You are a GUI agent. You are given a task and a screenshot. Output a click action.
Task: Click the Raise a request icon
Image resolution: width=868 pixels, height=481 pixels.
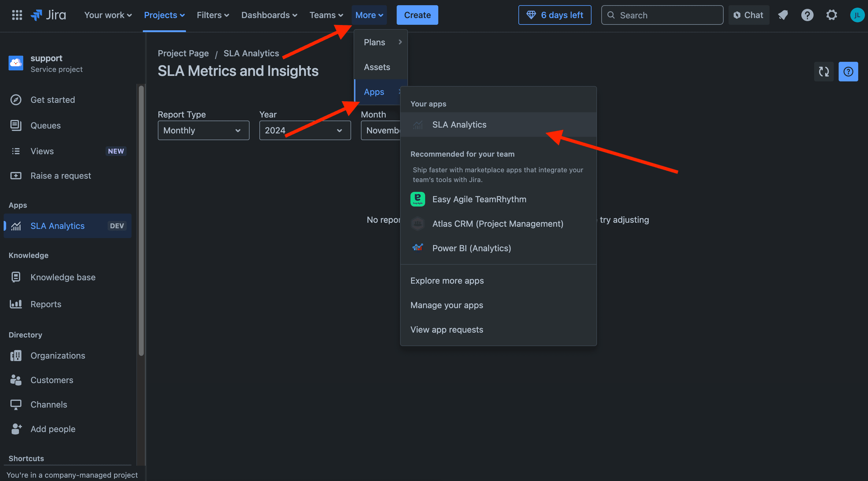pos(16,176)
